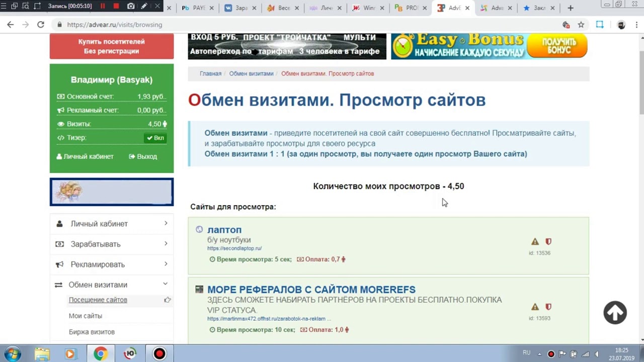Screen dimensions: 644x362
Task: Close the active AdvEar tab
Action: pos(468,8)
